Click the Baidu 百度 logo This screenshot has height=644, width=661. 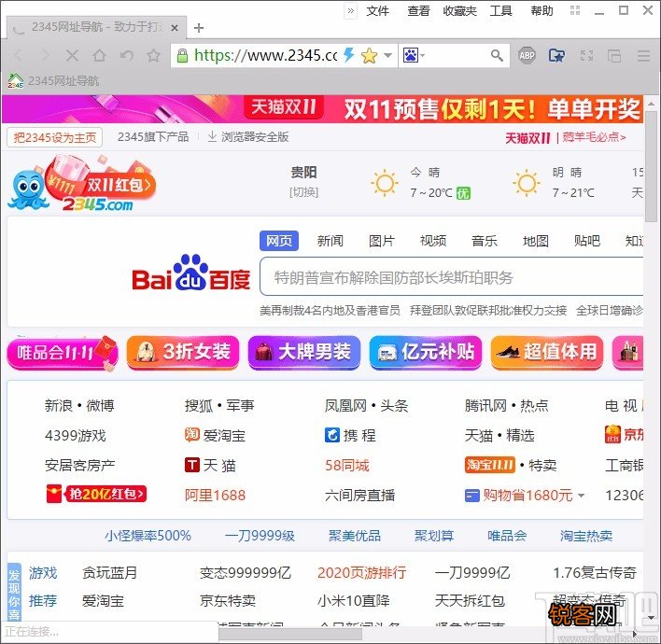[191, 273]
